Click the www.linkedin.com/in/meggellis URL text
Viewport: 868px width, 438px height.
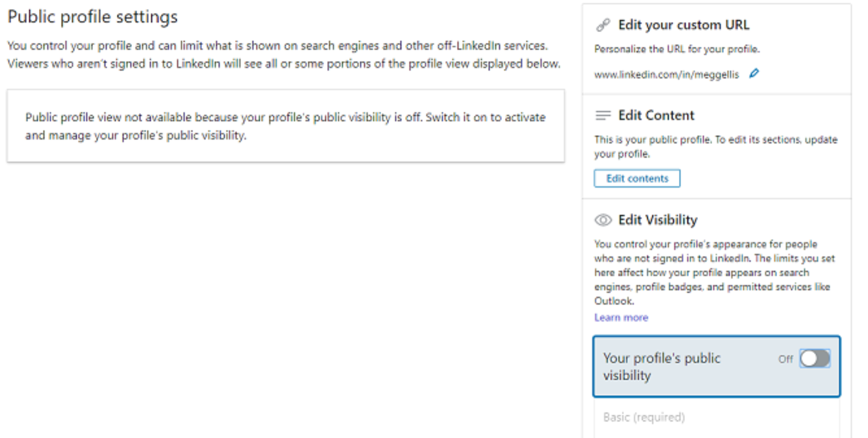[666, 75]
